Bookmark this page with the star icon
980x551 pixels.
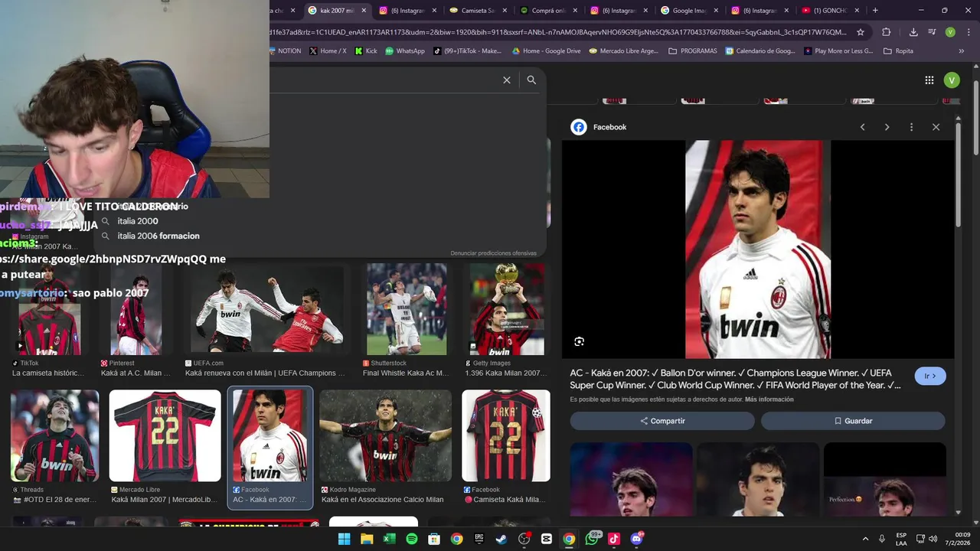coord(861,32)
